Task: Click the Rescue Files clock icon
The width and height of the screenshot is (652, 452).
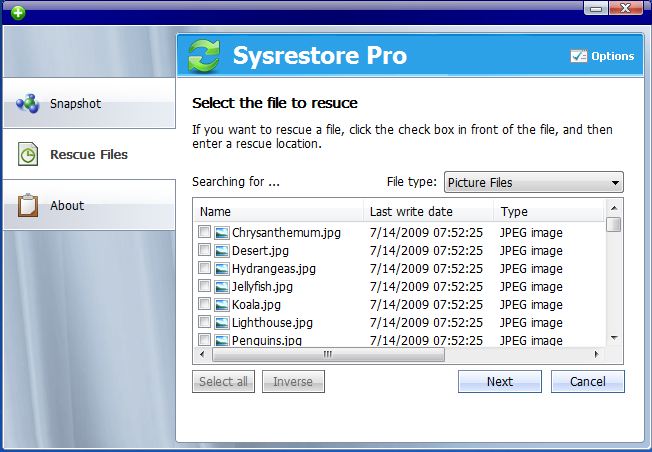Action: pos(28,154)
